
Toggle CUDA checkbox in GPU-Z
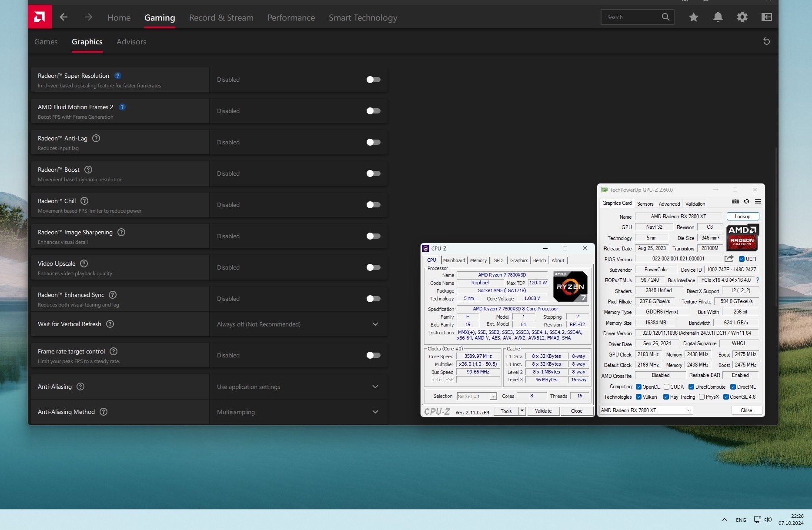click(x=666, y=387)
